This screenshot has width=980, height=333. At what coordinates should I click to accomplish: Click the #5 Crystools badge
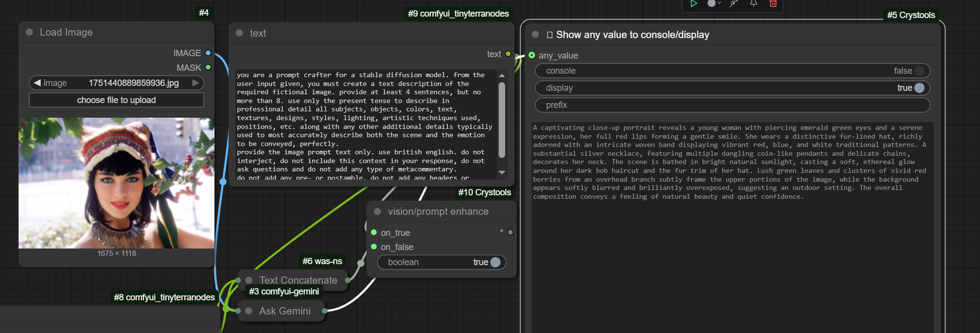(911, 15)
